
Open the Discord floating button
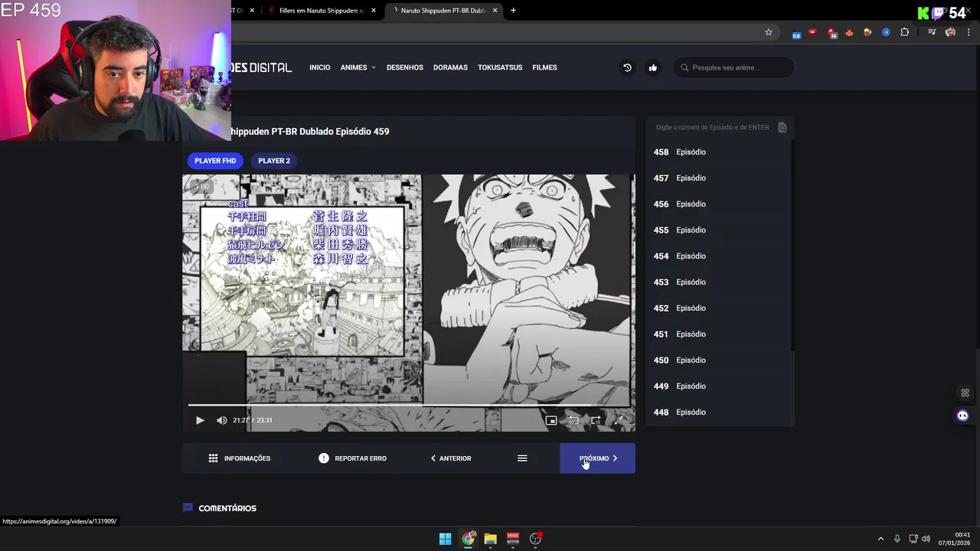pos(963,416)
